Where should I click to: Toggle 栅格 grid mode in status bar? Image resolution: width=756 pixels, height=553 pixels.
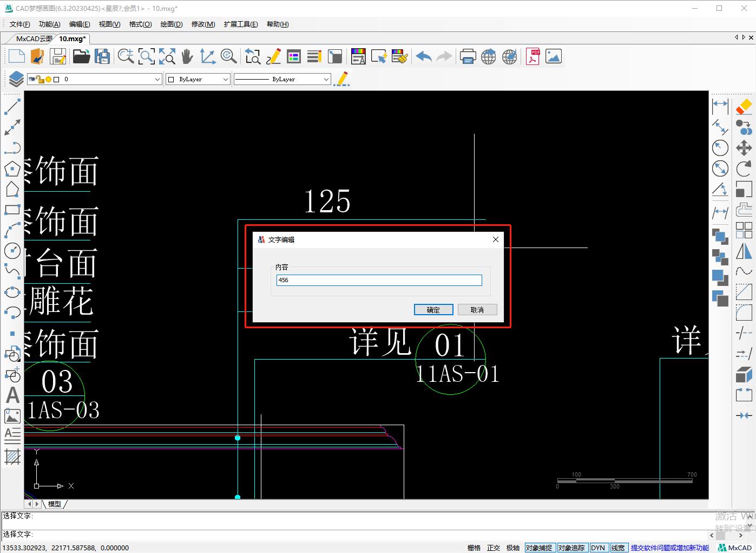pyautogui.click(x=474, y=548)
